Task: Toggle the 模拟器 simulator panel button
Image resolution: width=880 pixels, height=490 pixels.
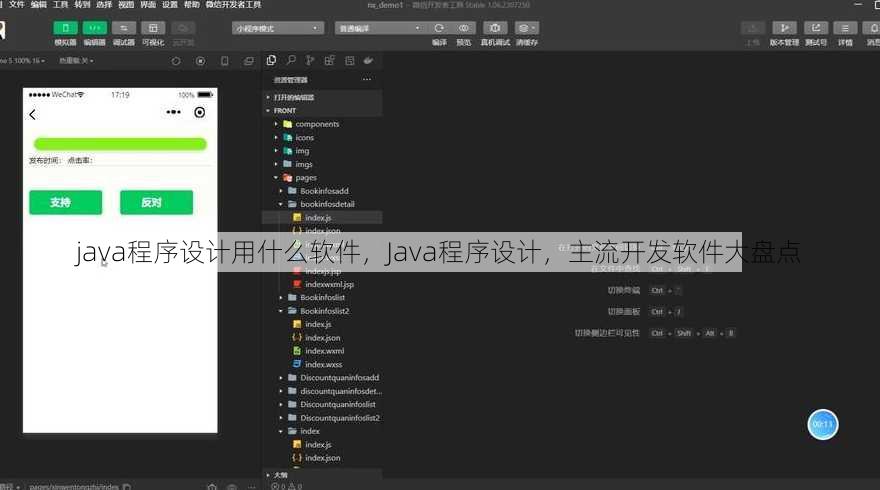Action: (x=65, y=28)
